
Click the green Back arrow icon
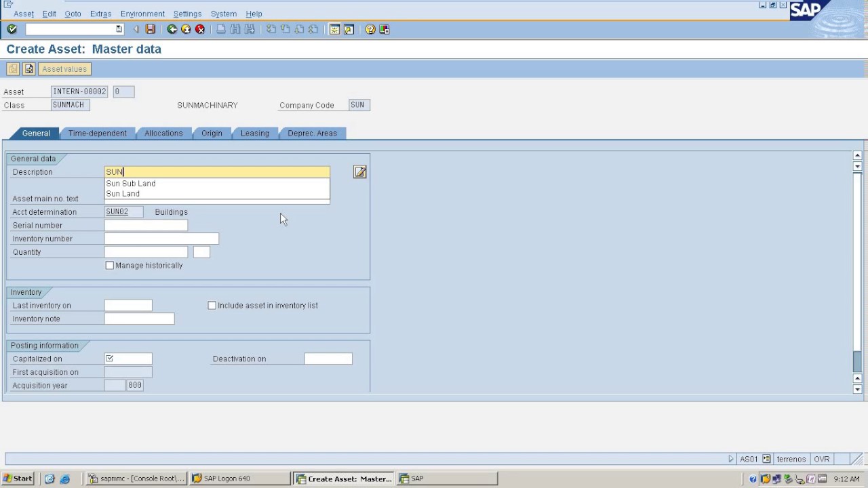172,29
